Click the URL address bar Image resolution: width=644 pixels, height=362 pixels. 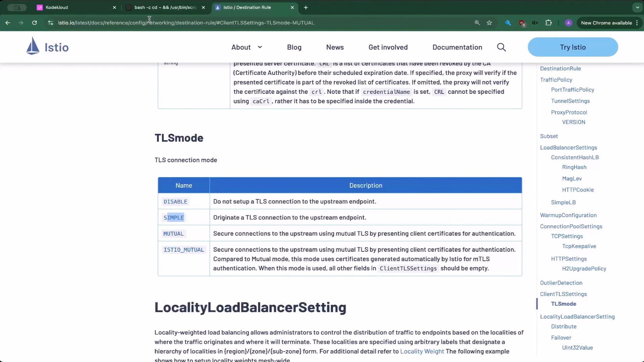[x=262, y=23]
